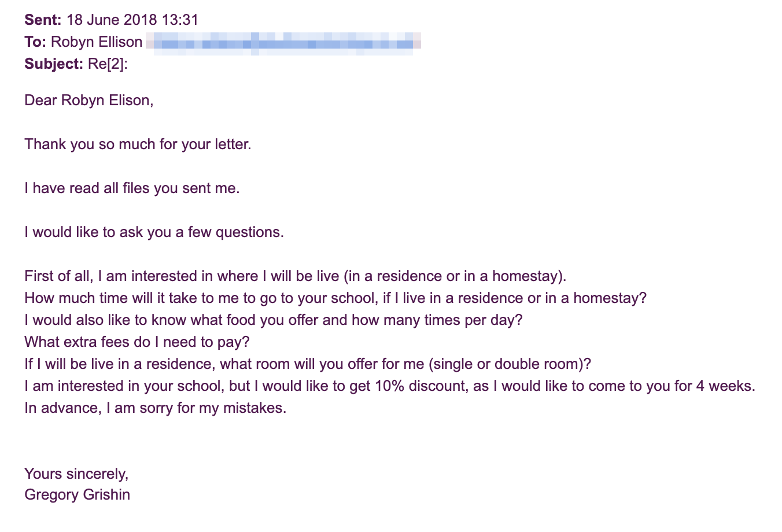This screenshot has height=532, width=782.
Task: Click the line beginning 'How much time will it take'
Action: (335, 298)
